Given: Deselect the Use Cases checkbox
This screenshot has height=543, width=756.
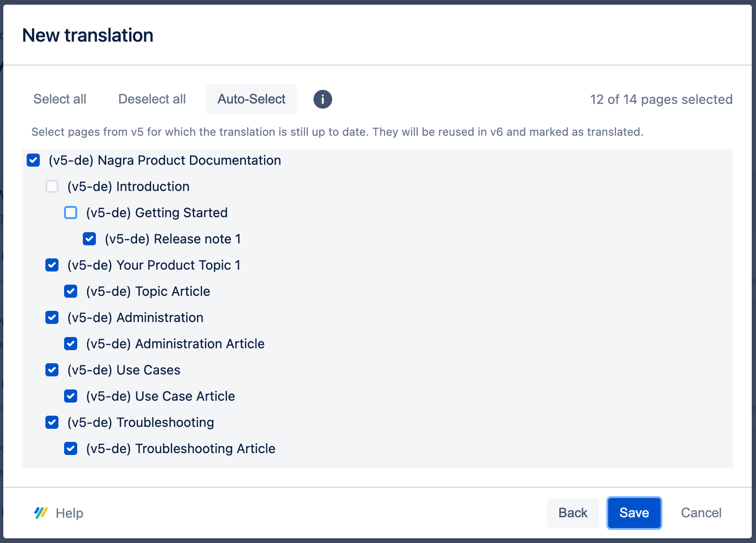Looking at the screenshot, I should (52, 370).
